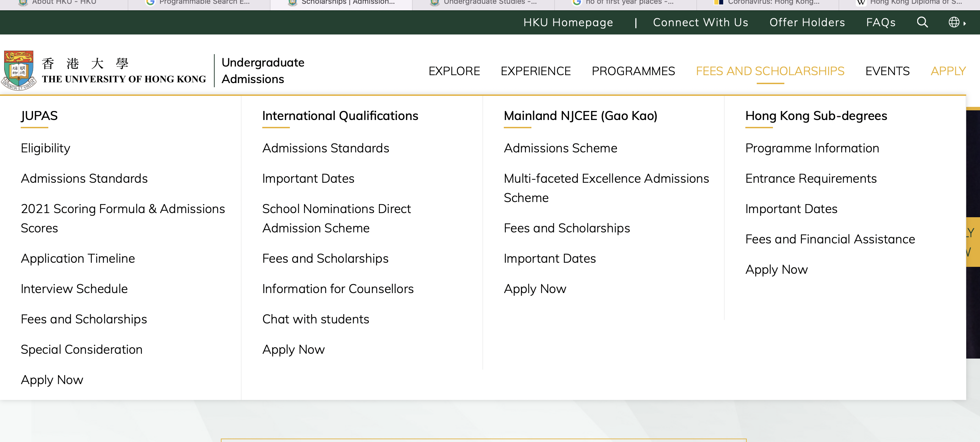The width and height of the screenshot is (980, 442).
Task: Open Fees and Financial Assistance
Action: 830,239
